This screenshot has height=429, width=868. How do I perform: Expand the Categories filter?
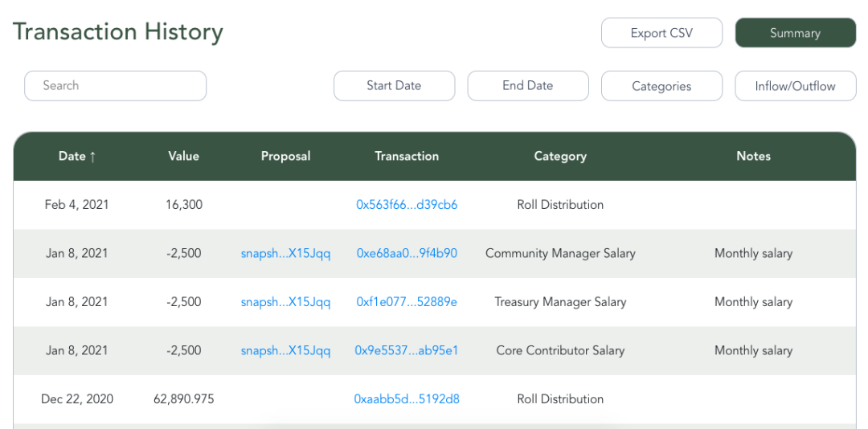(661, 86)
